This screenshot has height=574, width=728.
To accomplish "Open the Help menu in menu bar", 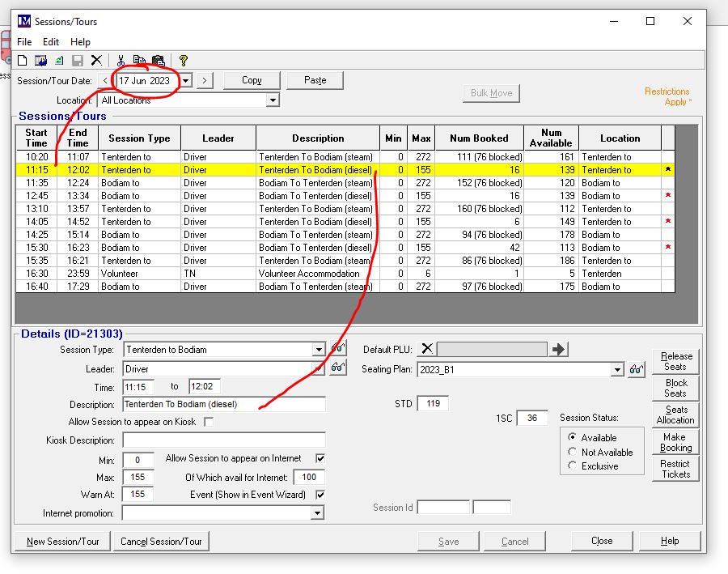I will tap(80, 42).
